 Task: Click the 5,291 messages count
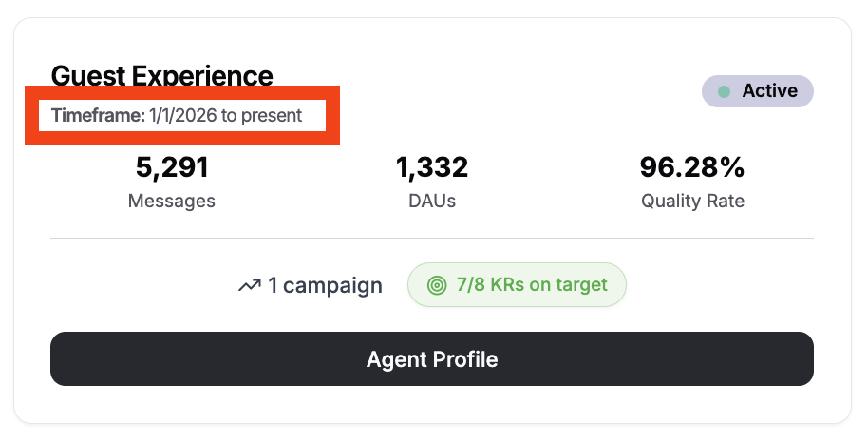[x=172, y=168]
